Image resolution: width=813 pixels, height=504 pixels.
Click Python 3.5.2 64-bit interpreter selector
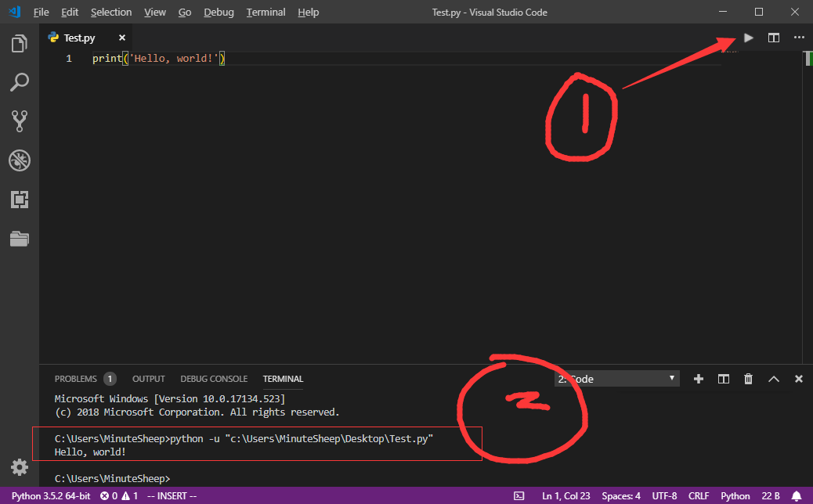(50, 496)
